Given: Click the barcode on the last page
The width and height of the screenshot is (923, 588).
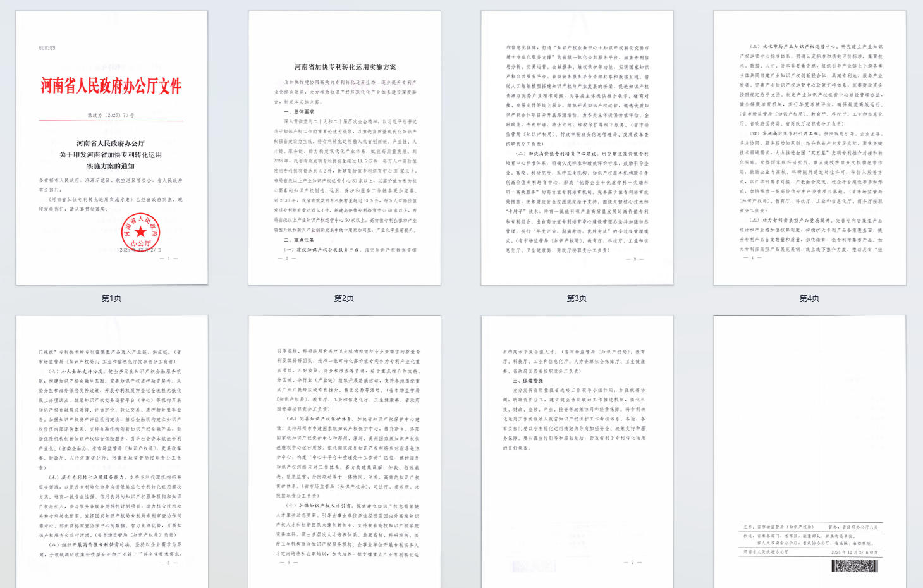Looking at the screenshot, I should click(x=854, y=566).
